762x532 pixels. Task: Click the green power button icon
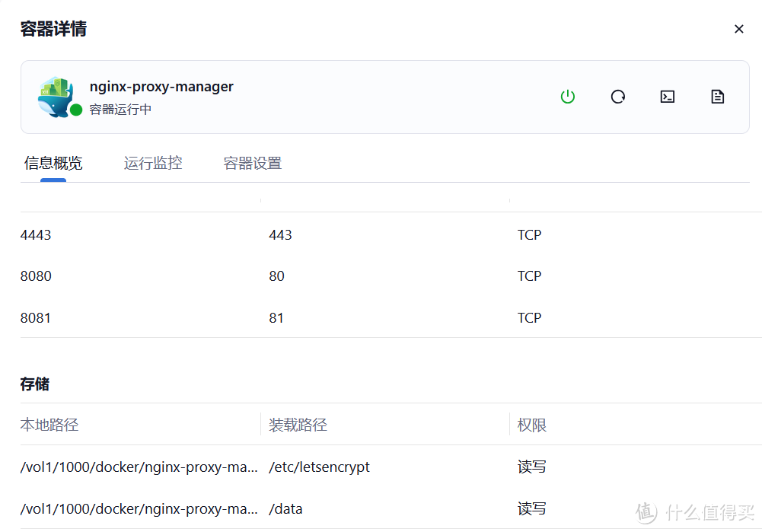click(567, 97)
